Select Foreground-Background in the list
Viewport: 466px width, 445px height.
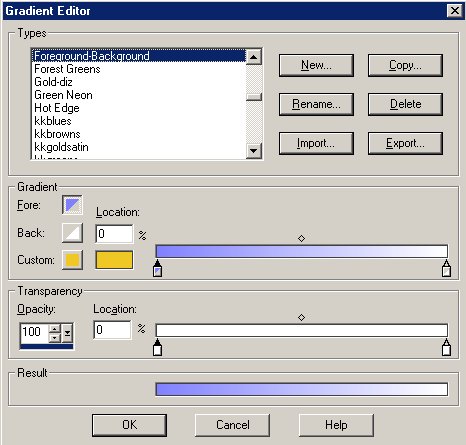(x=139, y=56)
